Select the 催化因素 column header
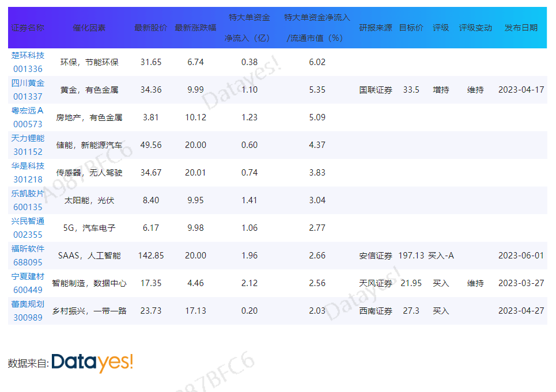The height and width of the screenshot is (392, 556). coord(89,28)
